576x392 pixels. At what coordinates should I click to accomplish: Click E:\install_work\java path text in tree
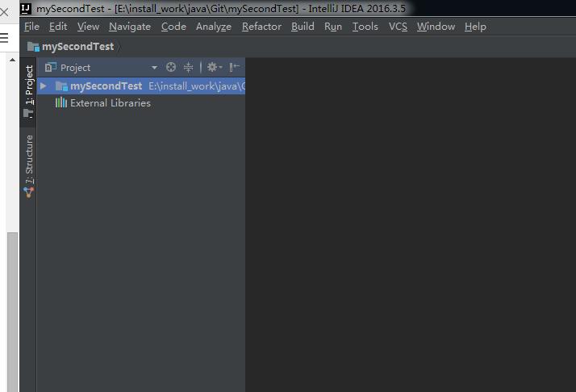point(197,86)
